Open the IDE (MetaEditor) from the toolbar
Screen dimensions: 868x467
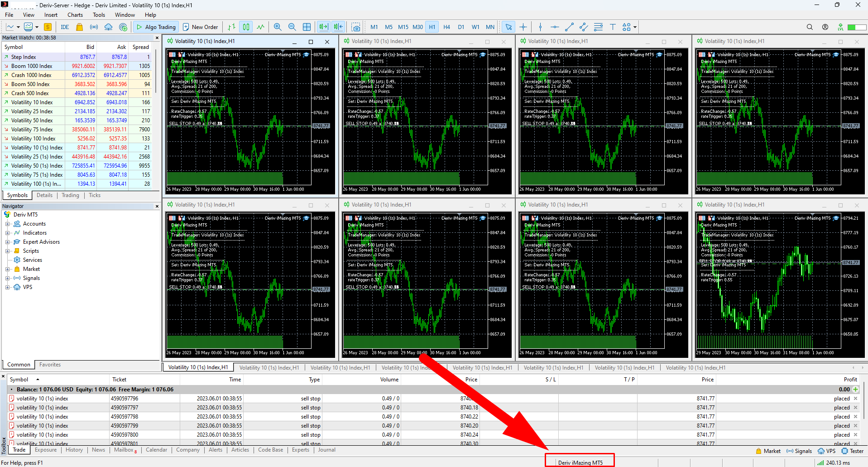point(65,27)
